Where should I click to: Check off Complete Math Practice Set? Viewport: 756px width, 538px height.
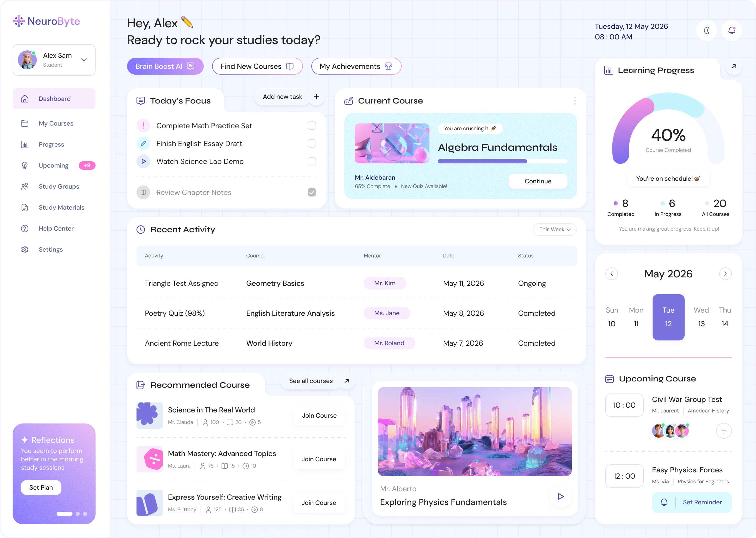[312, 126]
